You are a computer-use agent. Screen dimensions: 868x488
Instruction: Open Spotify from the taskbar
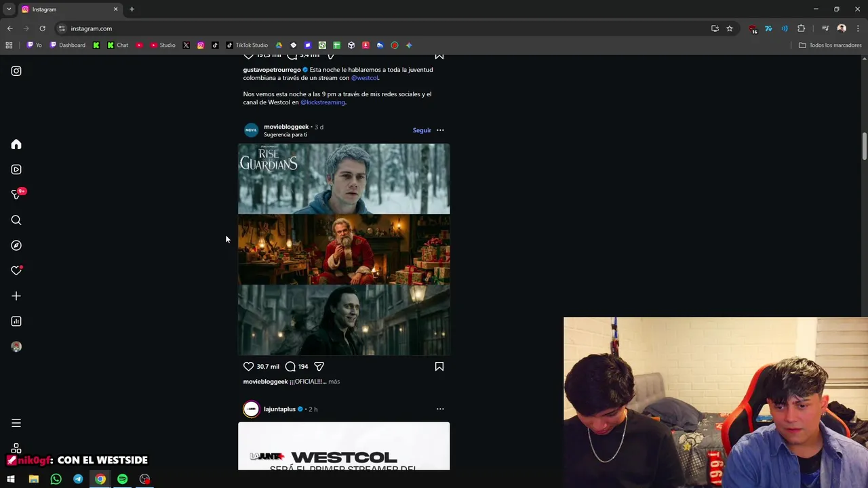pyautogui.click(x=122, y=479)
